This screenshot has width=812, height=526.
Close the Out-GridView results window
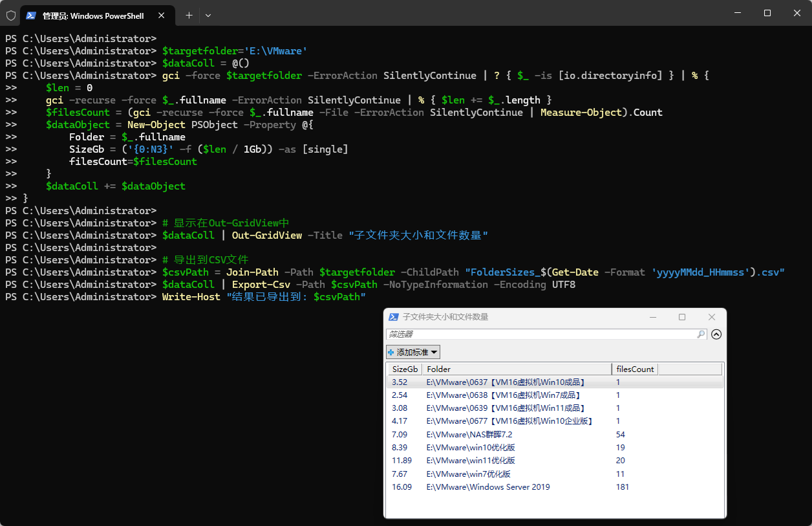712,317
